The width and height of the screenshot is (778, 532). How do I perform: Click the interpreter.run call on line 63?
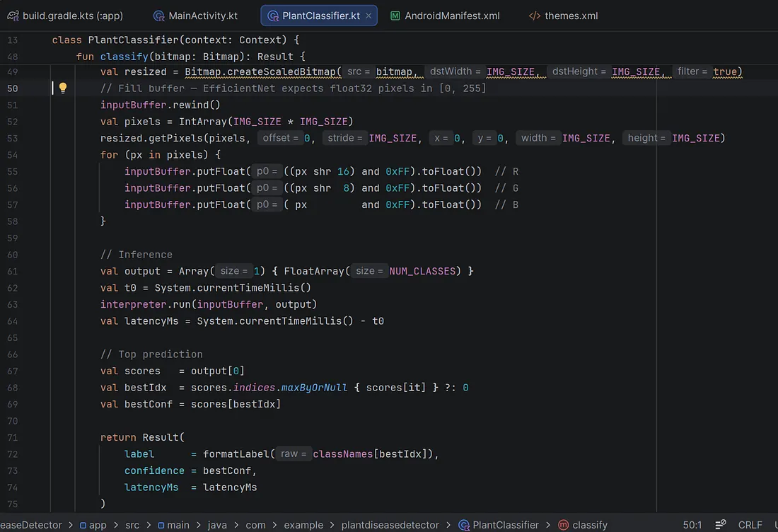209,305
